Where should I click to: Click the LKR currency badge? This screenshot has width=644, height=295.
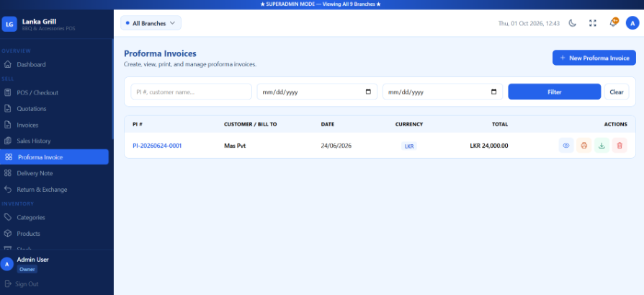(x=409, y=146)
